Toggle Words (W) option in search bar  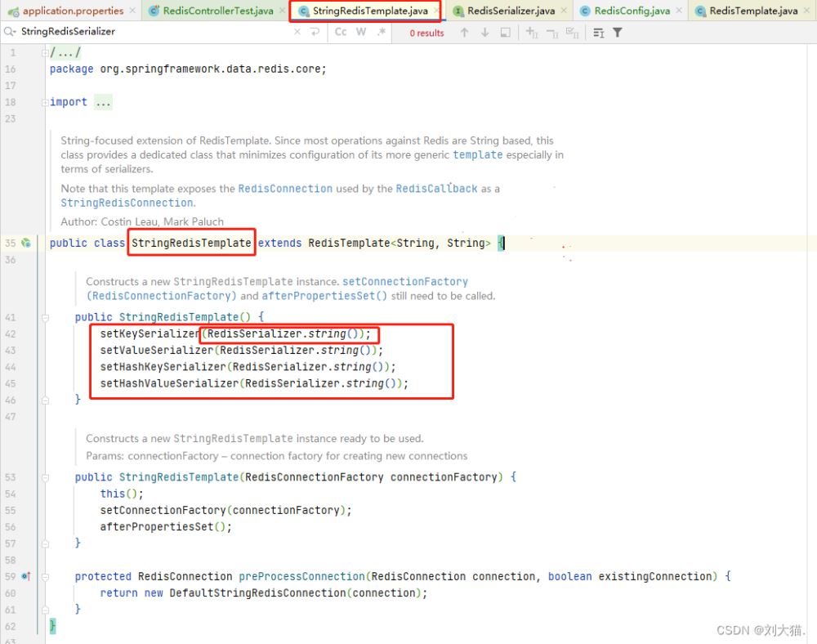click(x=360, y=32)
